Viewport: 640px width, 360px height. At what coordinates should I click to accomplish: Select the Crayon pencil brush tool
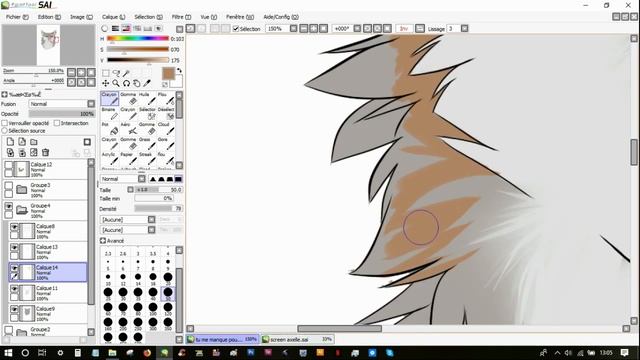(109, 99)
